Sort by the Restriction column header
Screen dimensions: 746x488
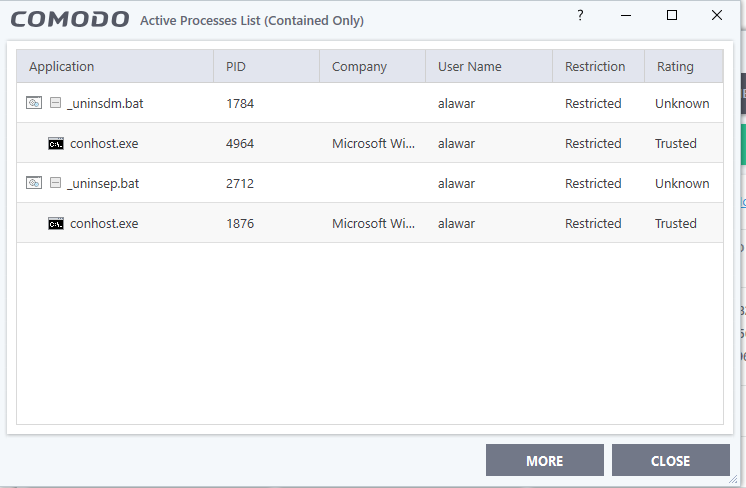[595, 67]
